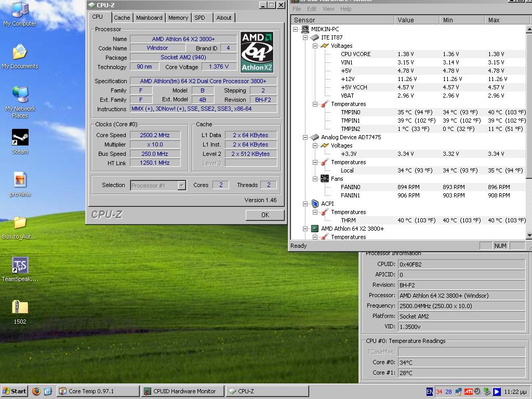
Task: Click the volume speaker tray icon
Action: [477, 392]
